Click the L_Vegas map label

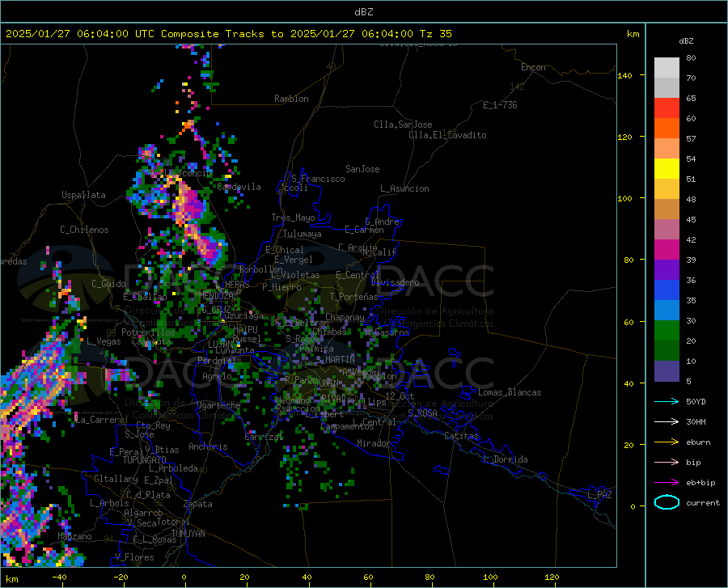coord(104,341)
